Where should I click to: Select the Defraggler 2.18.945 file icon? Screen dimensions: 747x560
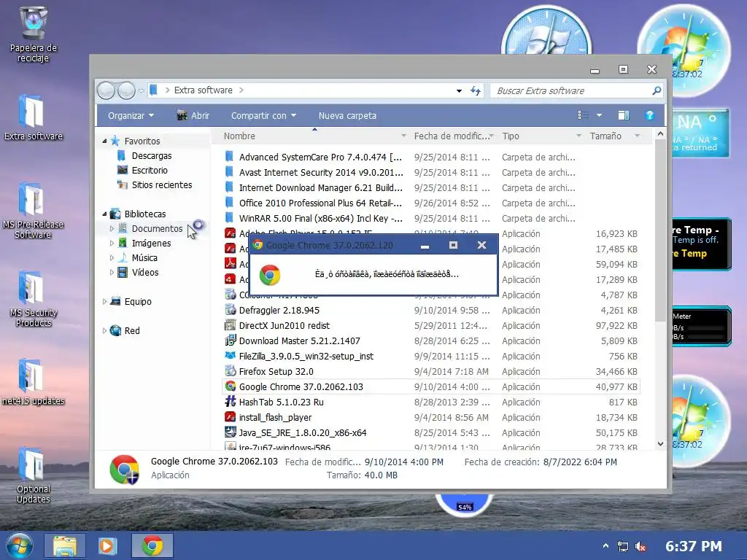230,310
